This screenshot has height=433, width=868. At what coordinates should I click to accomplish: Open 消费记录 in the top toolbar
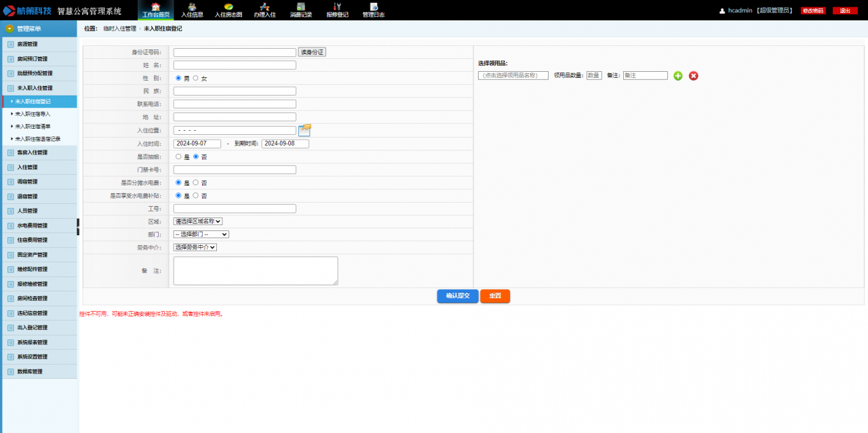(300, 9)
